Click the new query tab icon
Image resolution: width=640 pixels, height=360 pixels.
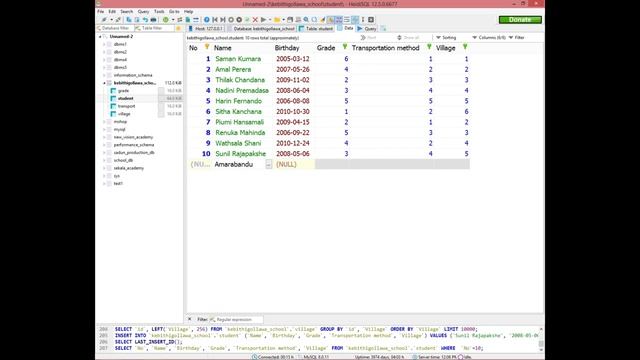[383, 28]
